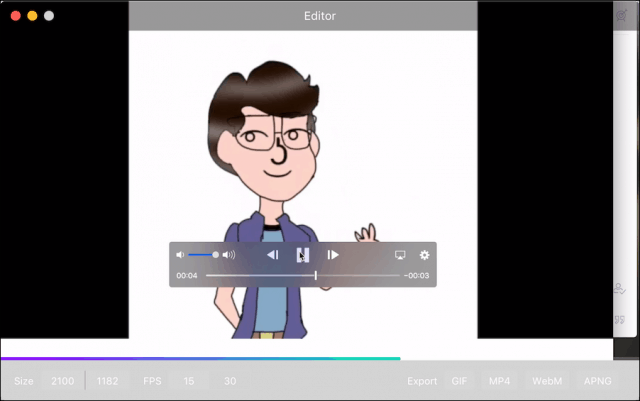Click the width field showing 2100

(62, 381)
